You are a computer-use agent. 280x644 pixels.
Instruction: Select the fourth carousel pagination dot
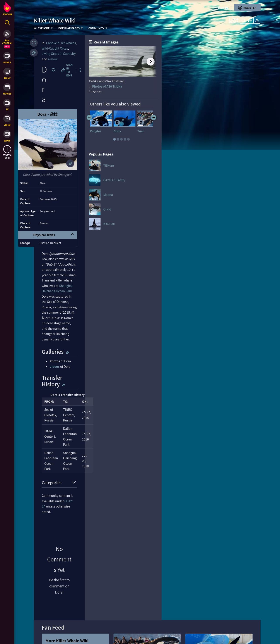click(x=125, y=140)
